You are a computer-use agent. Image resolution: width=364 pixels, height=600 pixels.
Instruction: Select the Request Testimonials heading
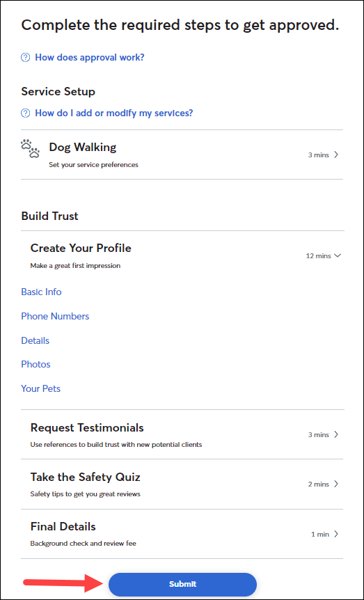[x=87, y=427]
